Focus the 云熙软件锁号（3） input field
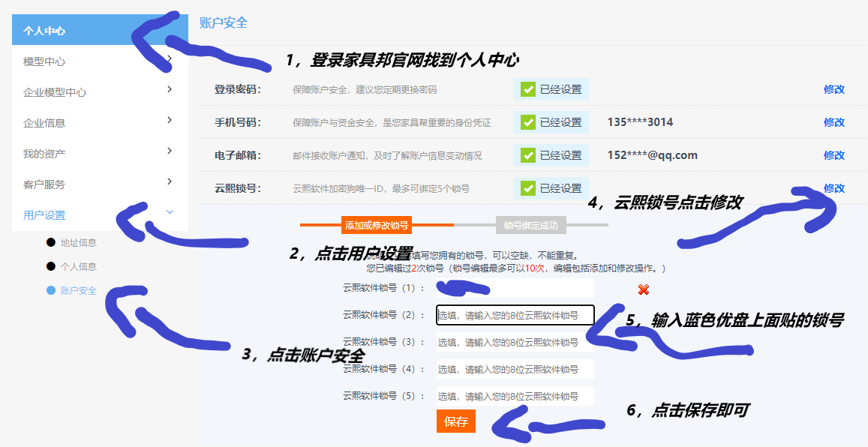This screenshot has height=447, width=868. point(515,342)
